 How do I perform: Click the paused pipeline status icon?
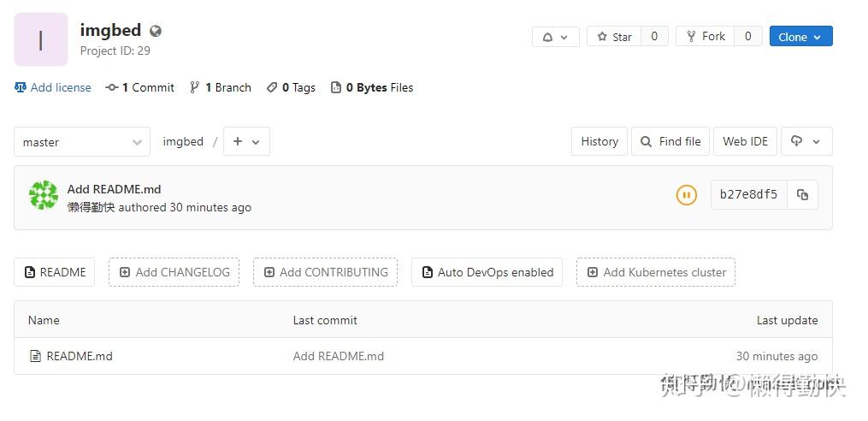point(686,194)
